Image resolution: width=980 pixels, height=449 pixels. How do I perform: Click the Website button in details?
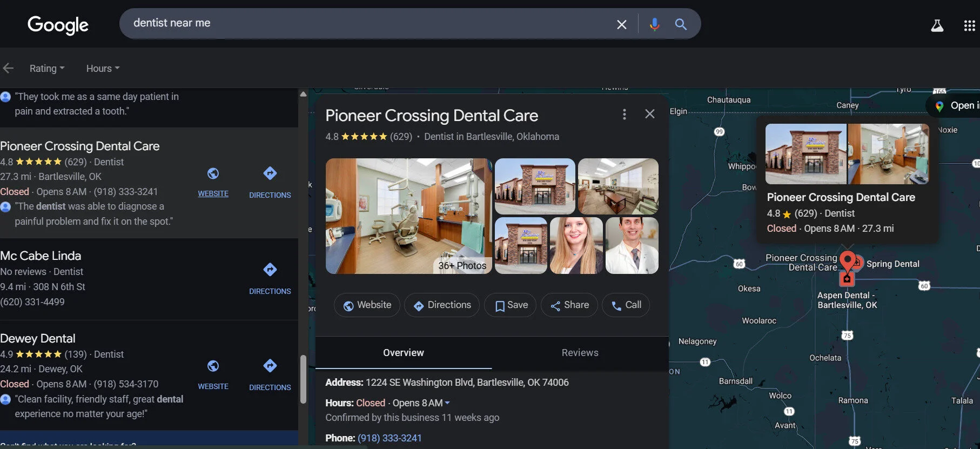point(367,305)
